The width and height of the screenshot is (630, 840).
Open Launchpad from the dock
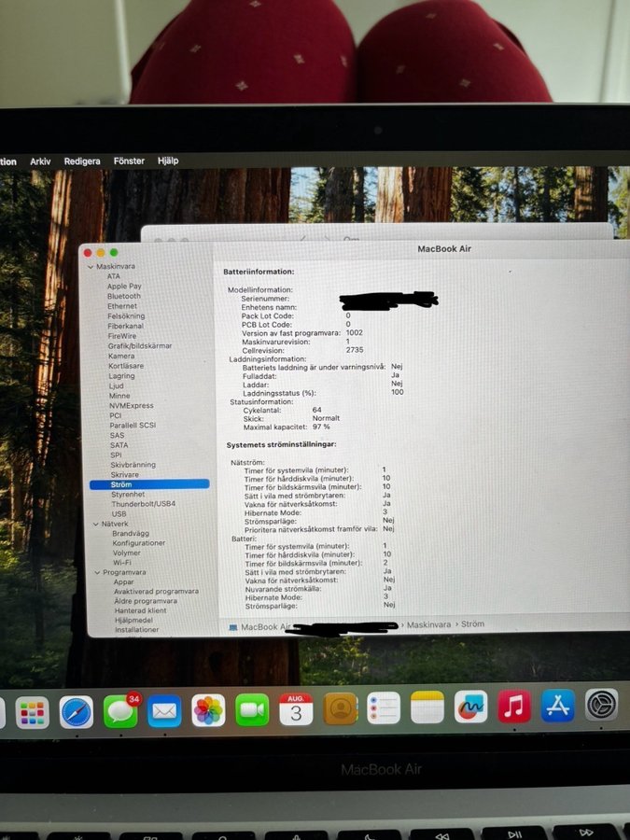pos(33,712)
